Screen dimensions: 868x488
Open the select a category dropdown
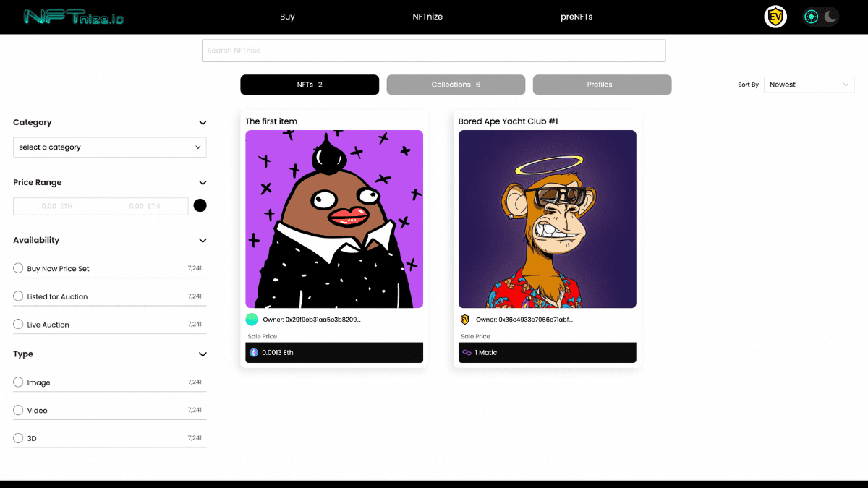pos(110,147)
